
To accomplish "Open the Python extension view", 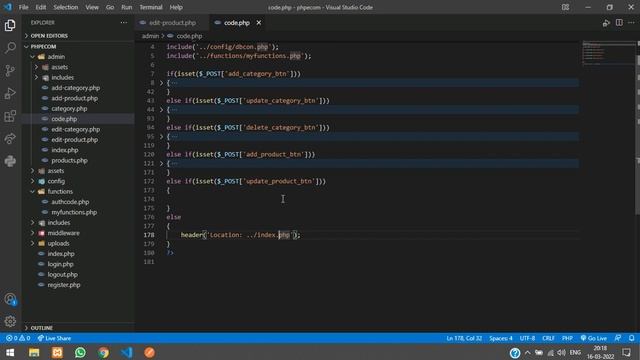I will point(10,161).
